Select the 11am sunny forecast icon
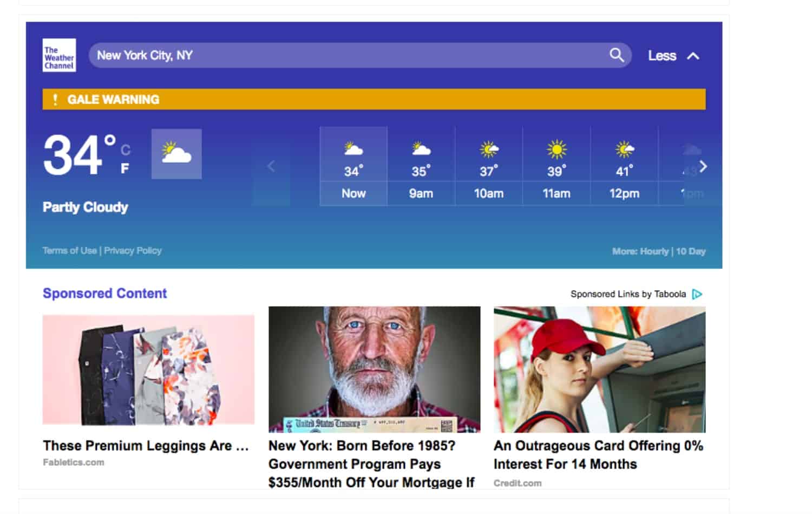The image size is (812, 514). point(556,149)
